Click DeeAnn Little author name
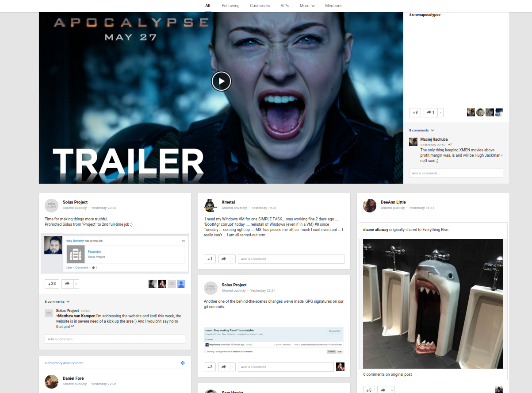Screen dimensions: 532x393 [x=393, y=202]
